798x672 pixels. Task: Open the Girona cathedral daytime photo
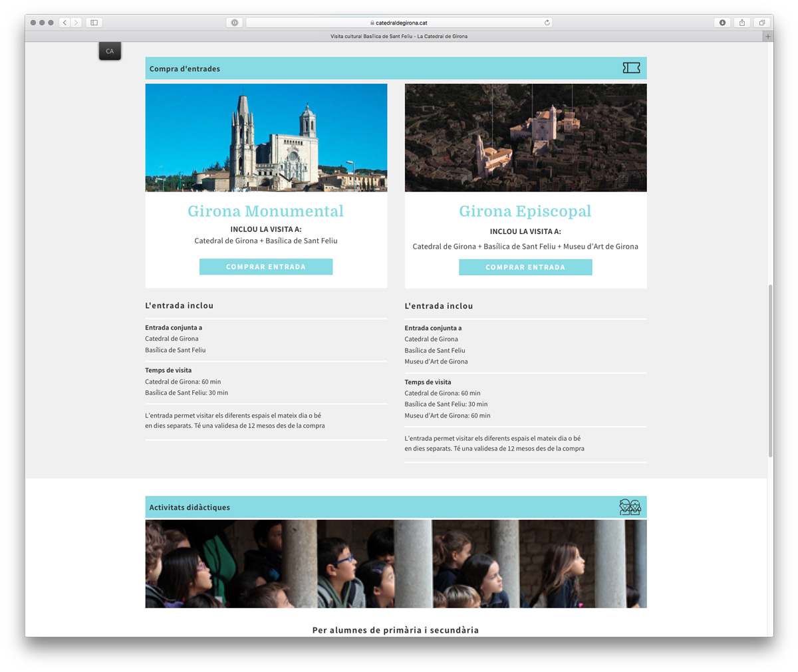[266, 138]
